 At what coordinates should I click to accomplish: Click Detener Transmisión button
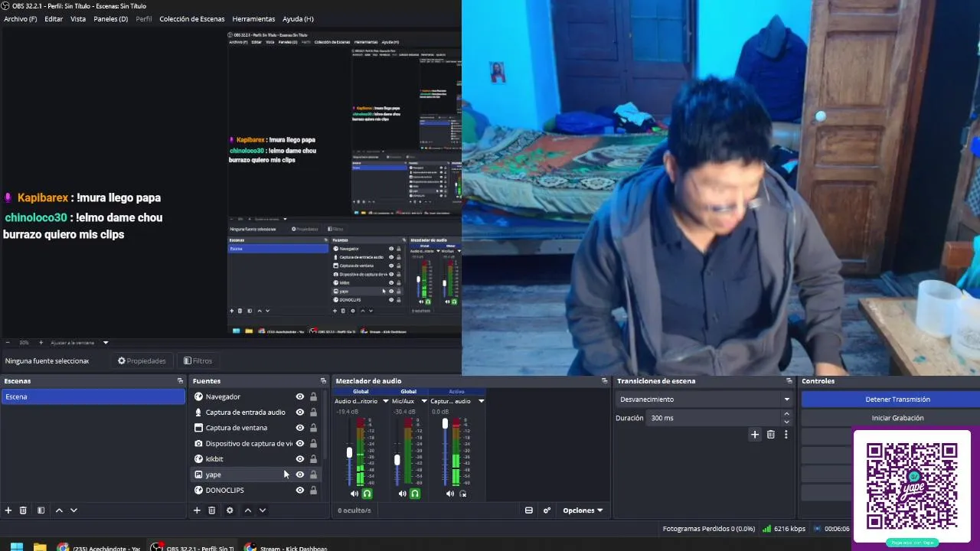(x=897, y=399)
